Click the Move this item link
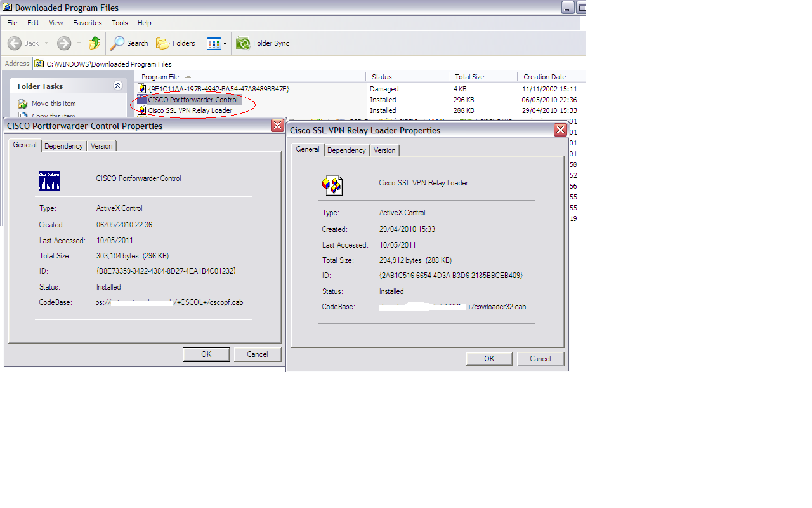The width and height of the screenshot is (812, 508). (54, 104)
